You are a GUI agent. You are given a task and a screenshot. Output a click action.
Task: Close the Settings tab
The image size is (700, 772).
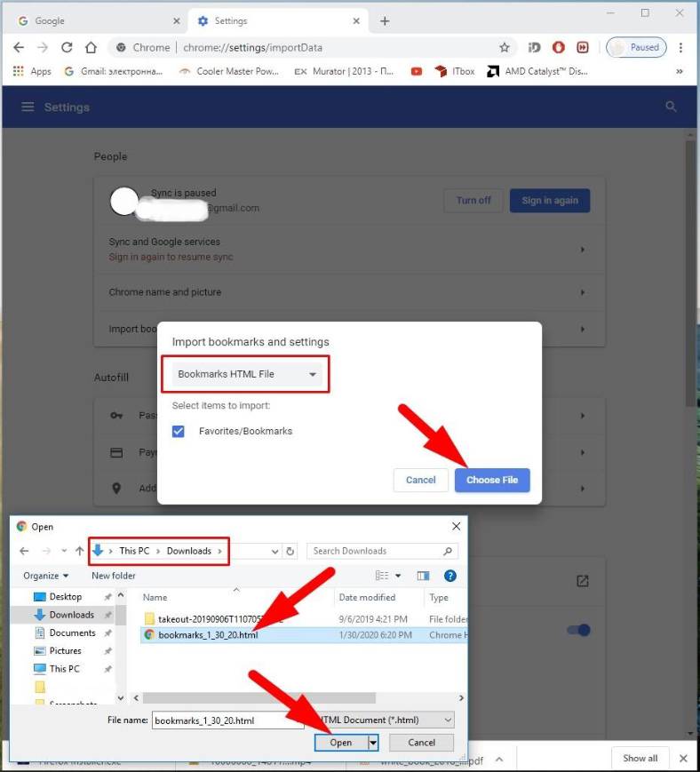[356, 20]
